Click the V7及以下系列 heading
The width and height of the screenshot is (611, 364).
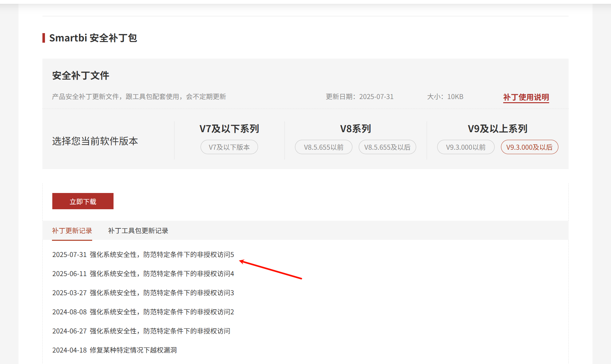tap(229, 129)
